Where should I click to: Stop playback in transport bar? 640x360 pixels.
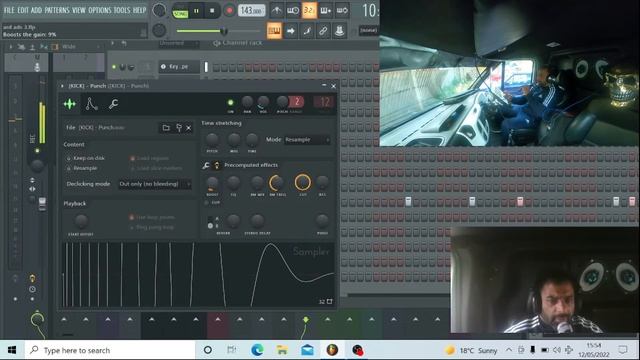click(x=212, y=11)
